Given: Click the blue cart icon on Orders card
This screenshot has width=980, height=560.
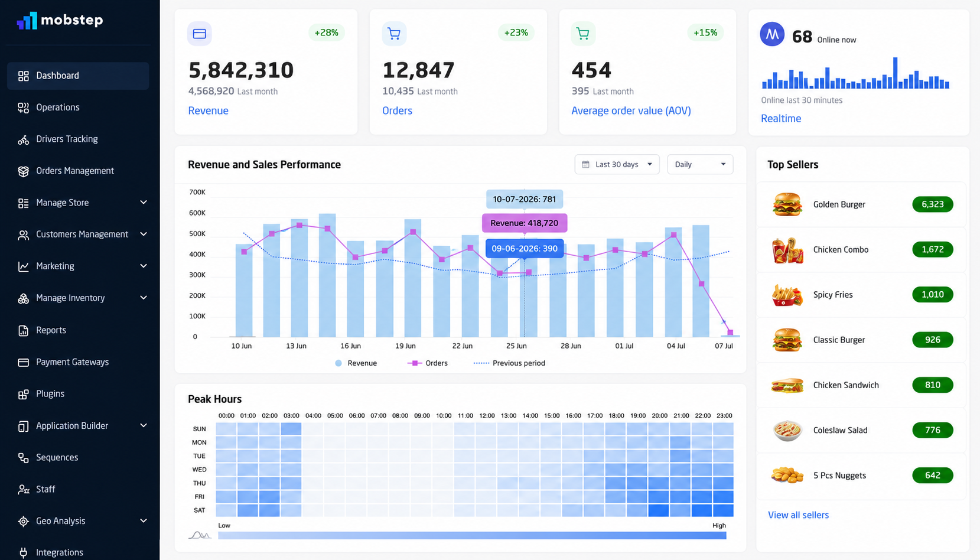Looking at the screenshot, I should click(x=394, y=34).
